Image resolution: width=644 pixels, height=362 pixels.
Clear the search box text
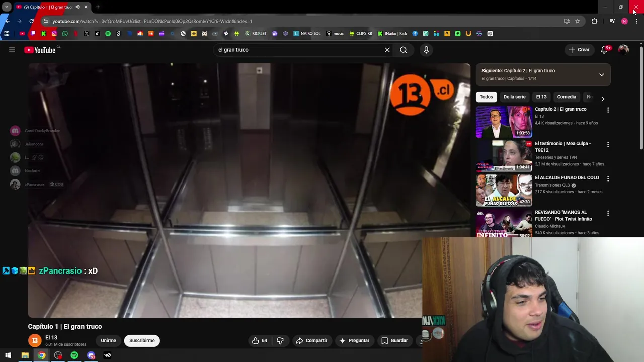pyautogui.click(x=387, y=50)
